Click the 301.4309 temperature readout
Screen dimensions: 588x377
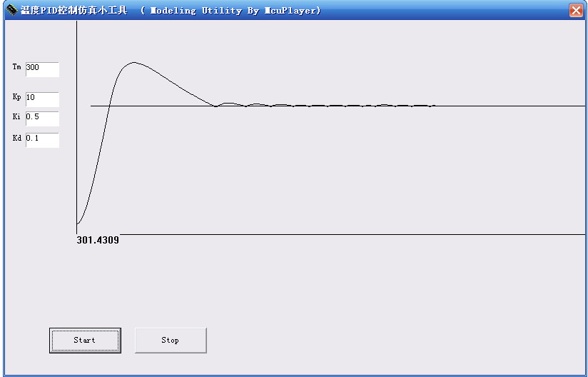tap(98, 241)
